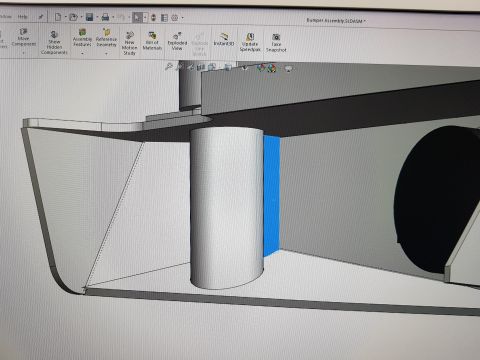The image size is (480, 360).
Task: Click the Edit Appearance color ball
Action: point(261,68)
